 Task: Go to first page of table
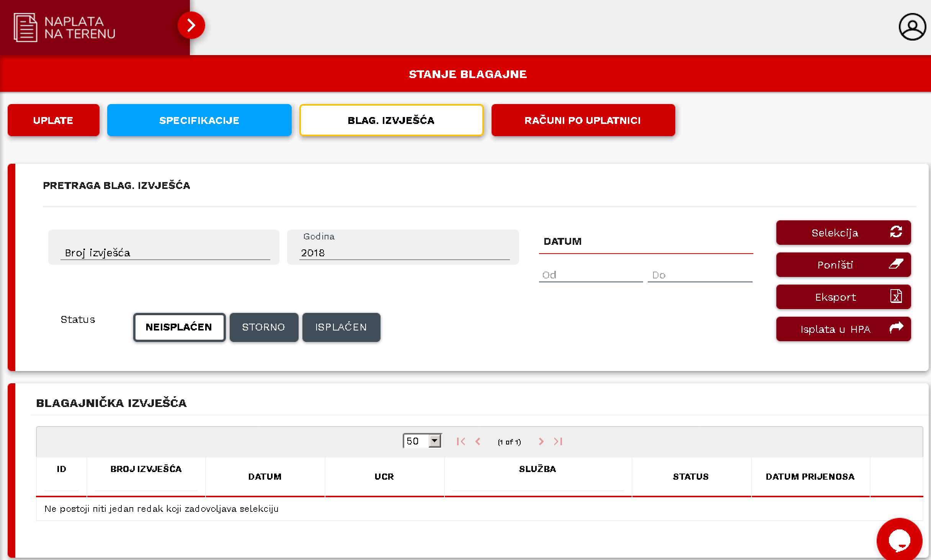[461, 441]
